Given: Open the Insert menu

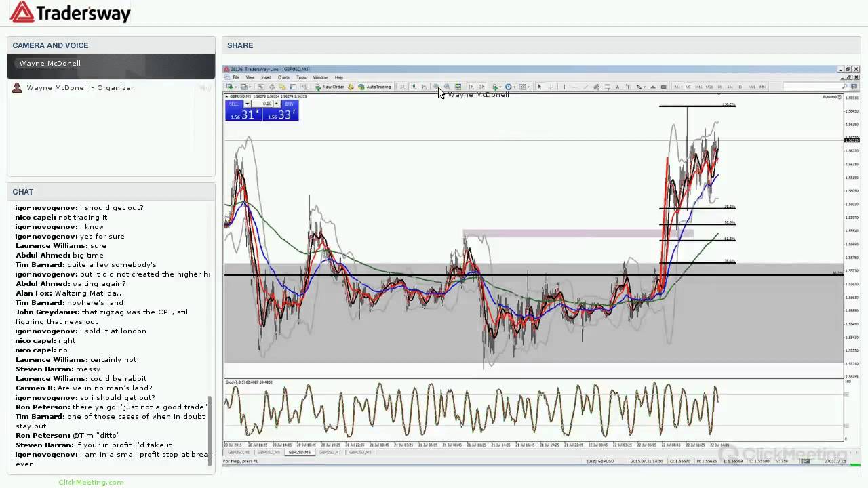Looking at the screenshot, I should (266, 77).
